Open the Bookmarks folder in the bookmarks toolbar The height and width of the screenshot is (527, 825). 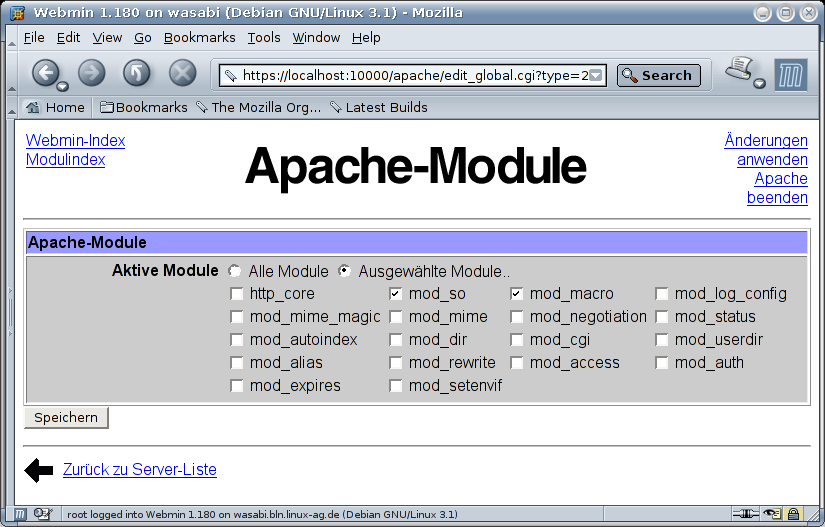pos(144,107)
